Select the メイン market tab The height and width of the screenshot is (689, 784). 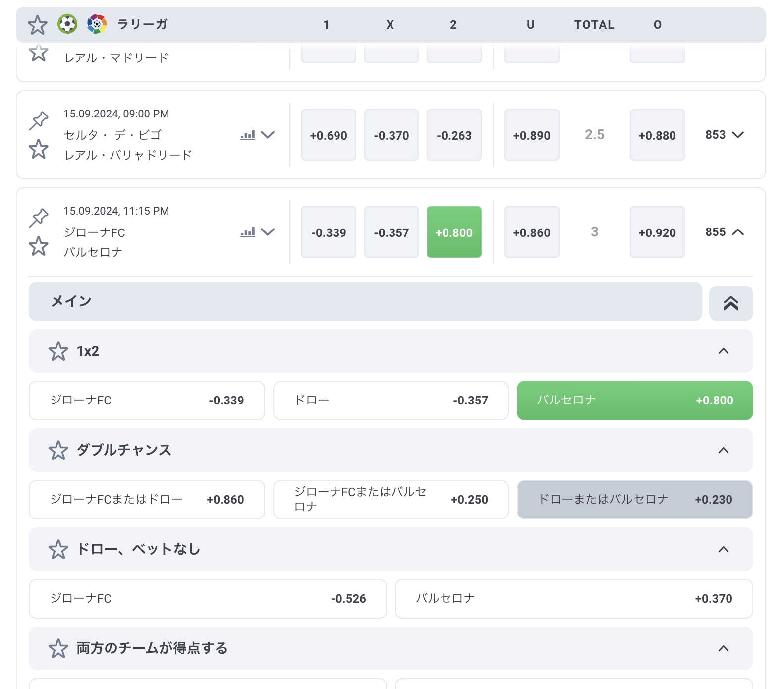click(365, 301)
